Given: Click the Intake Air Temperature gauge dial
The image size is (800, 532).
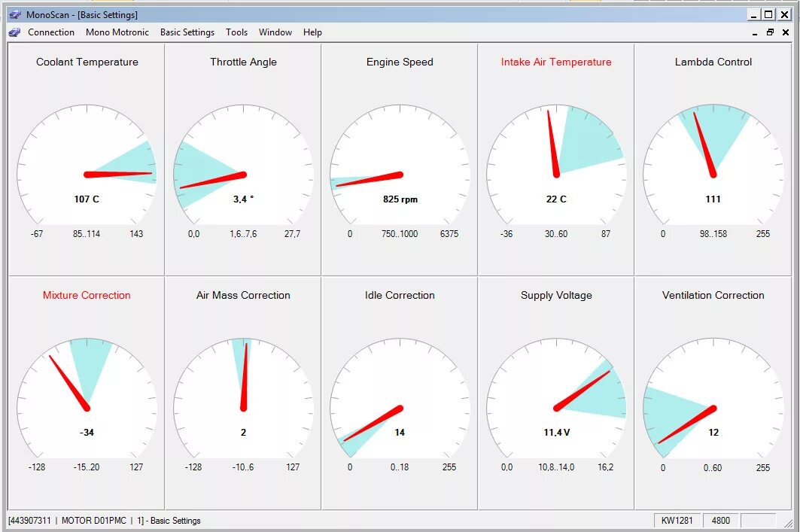Looking at the screenshot, I should coord(557,165).
